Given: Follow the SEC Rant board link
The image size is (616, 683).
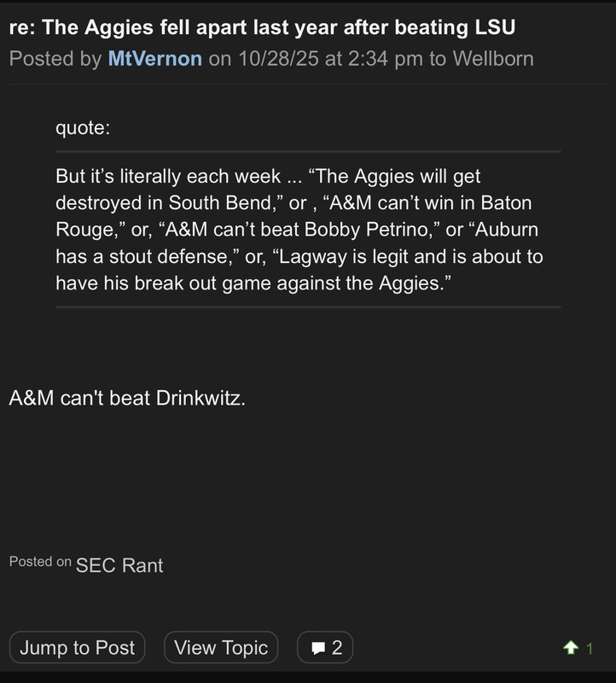Looking at the screenshot, I should [119, 564].
